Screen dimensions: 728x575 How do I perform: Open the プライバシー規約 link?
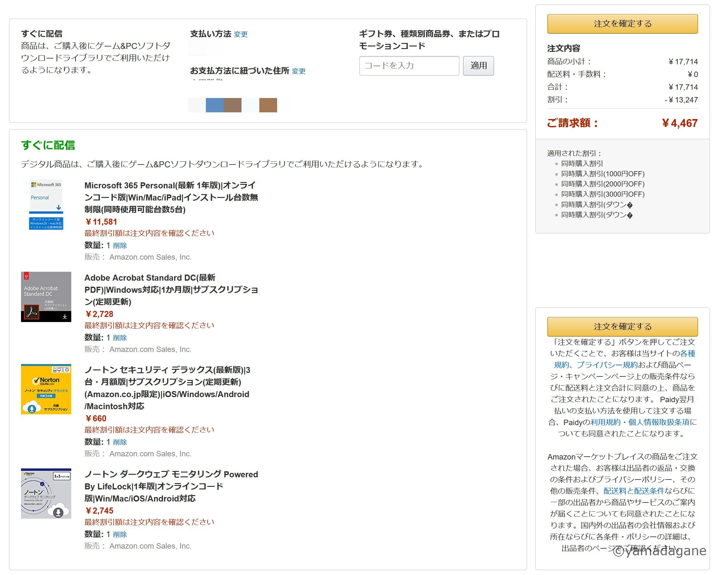click(x=607, y=365)
